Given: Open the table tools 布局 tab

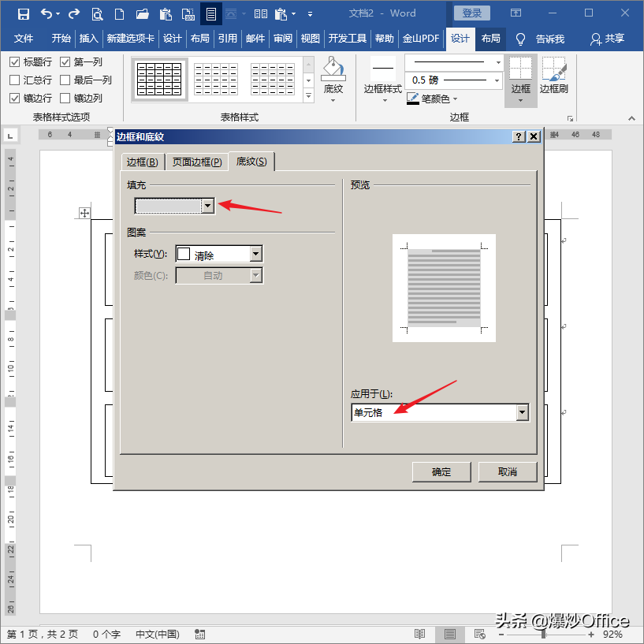Looking at the screenshot, I should tap(491, 39).
